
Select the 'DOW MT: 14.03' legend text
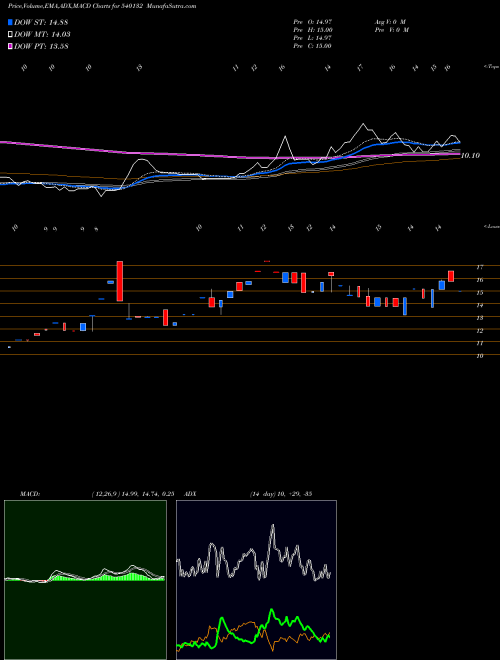(42, 35)
